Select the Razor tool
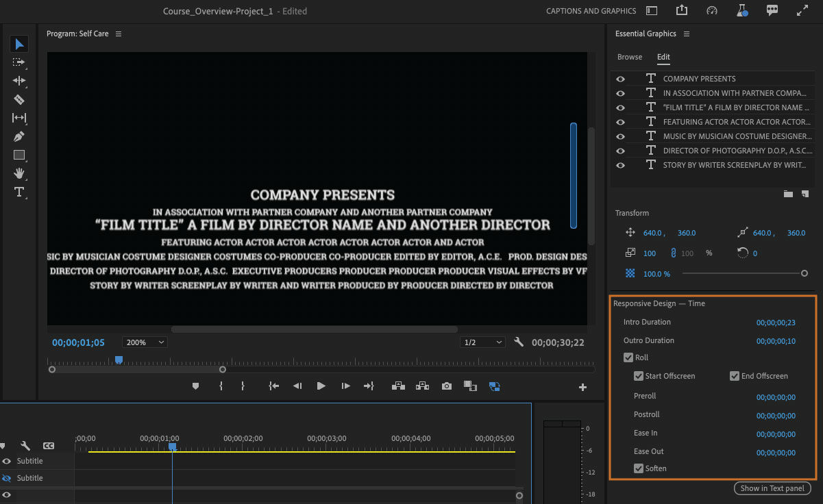 point(19,99)
